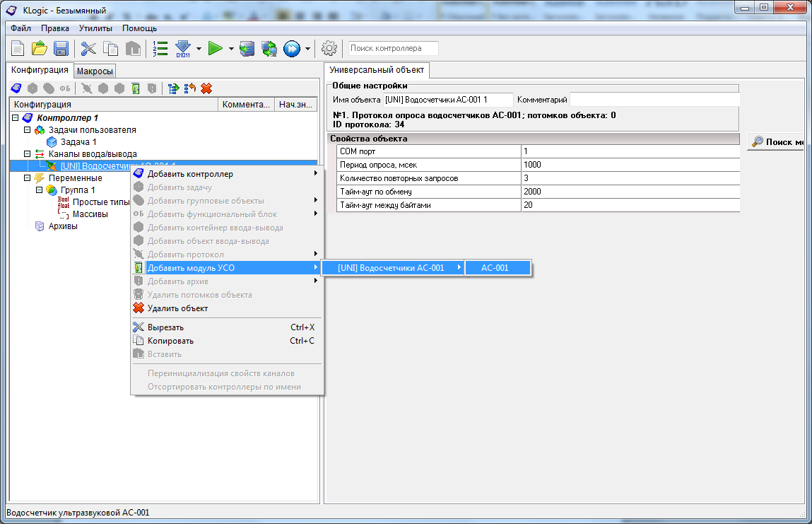812x524 pixels.
Task: Click the new configuration file icon
Action: (18, 49)
